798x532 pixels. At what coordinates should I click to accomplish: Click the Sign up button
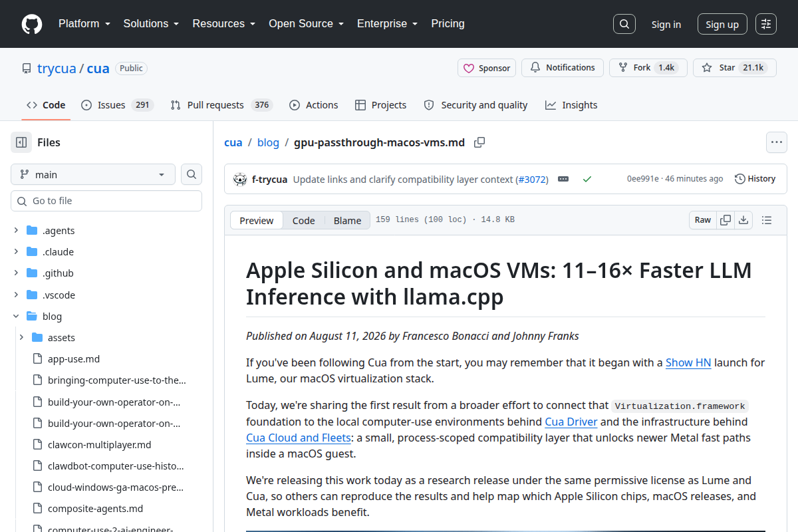[722, 25]
